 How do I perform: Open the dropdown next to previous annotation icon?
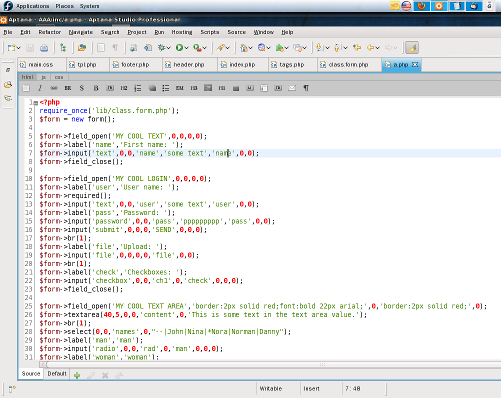(x=345, y=48)
